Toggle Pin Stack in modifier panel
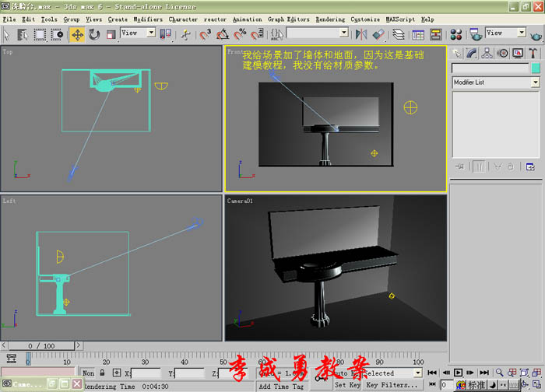545x392 pixels. click(x=459, y=166)
